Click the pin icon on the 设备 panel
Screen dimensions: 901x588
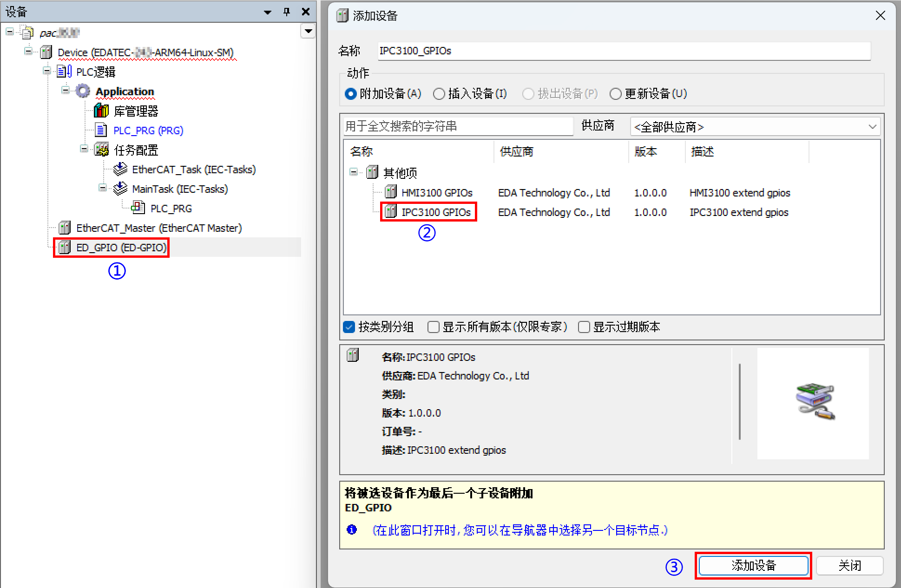click(x=286, y=12)
